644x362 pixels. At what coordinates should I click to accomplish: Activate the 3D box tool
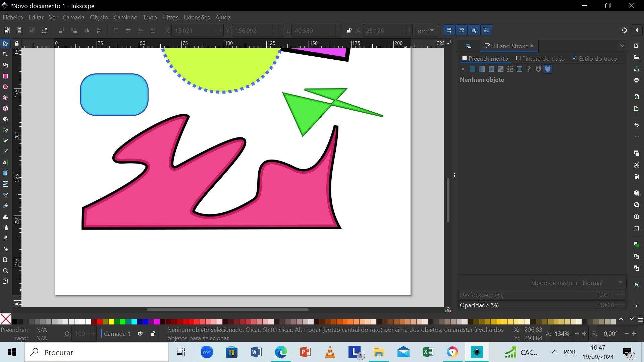pyautogui.click(x=5, y=108)
